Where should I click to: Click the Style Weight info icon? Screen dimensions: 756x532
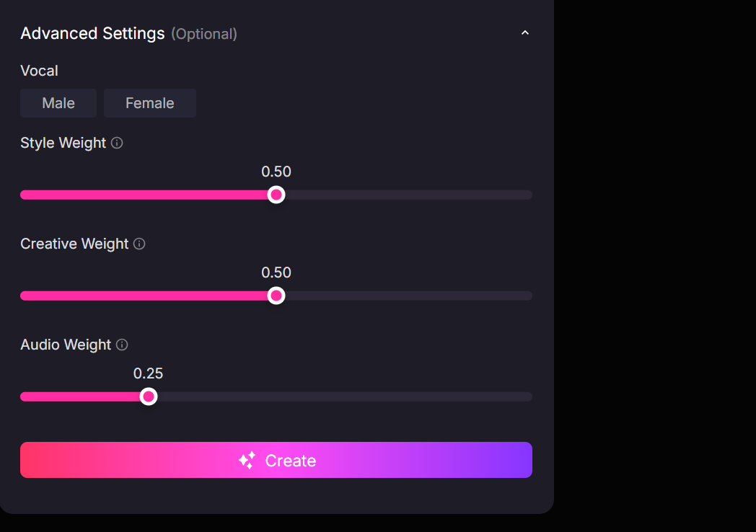tap(117, 143)
